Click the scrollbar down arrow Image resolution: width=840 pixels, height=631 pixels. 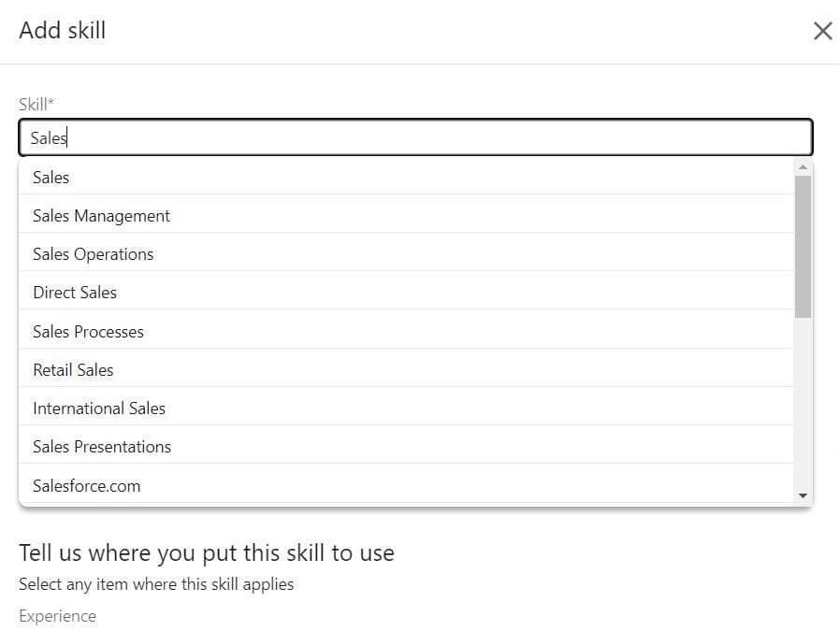pyautogui.click(x=802, y=494)
